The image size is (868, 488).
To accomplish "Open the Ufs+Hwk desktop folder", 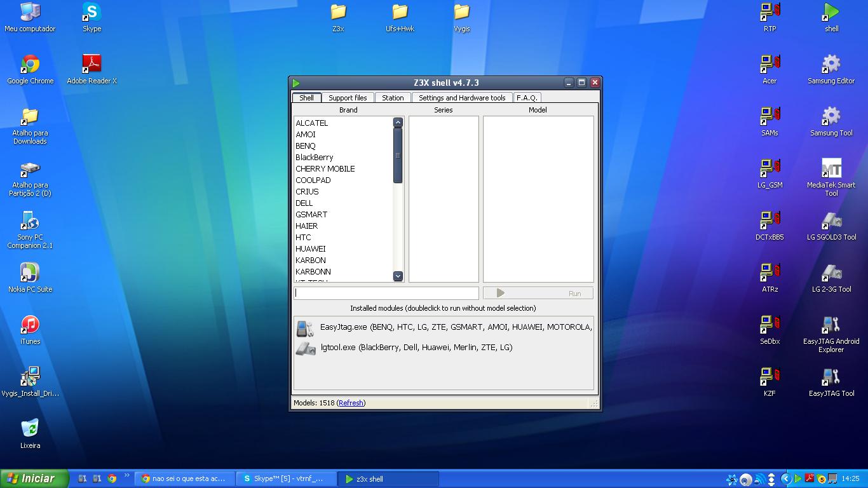I will 400,17.
